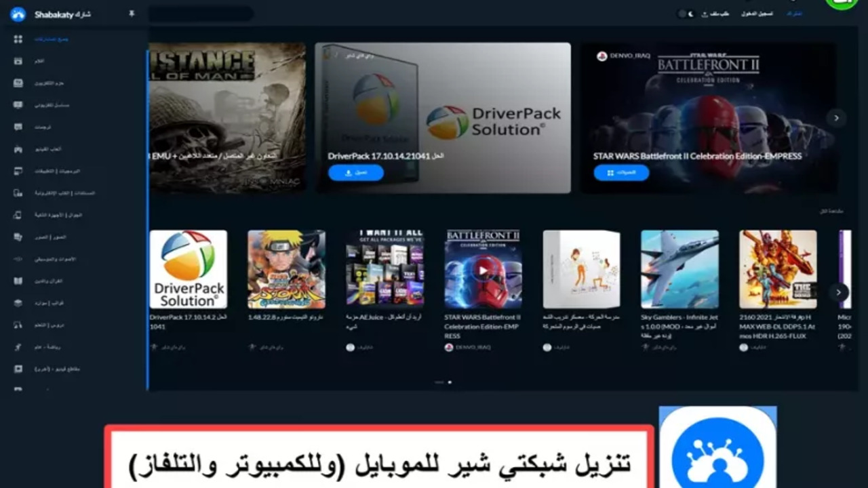Advance featured banner with right arrow
The image size is (868, 488).
click(836, 118)
